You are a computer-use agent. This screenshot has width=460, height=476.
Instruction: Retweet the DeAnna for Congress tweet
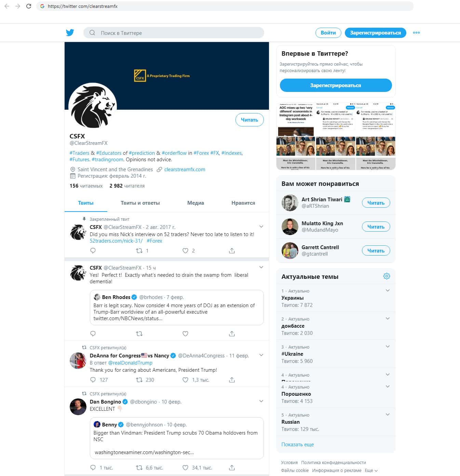click(139, 380)
